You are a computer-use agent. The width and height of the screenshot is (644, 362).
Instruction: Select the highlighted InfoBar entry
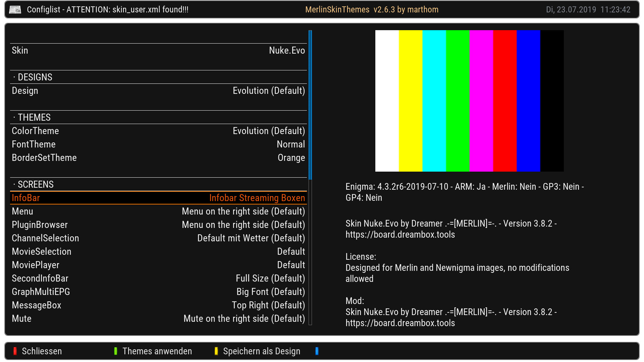[x=158, y=198]
